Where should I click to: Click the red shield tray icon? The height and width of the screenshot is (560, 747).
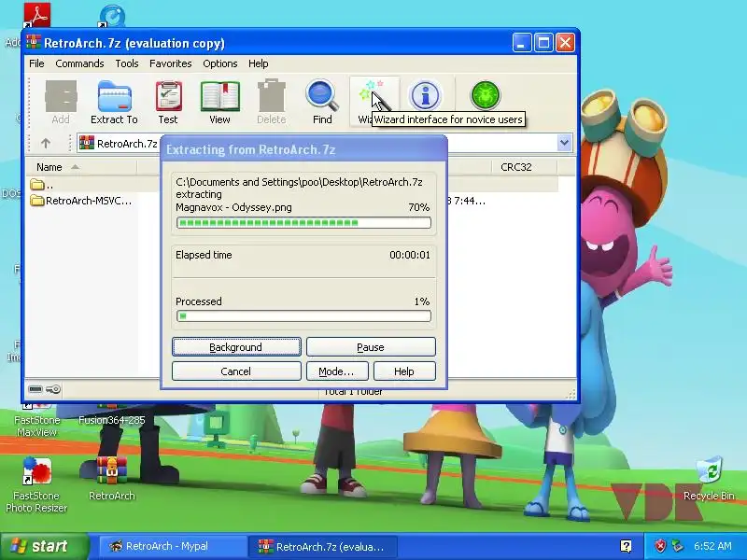(660, 546)
